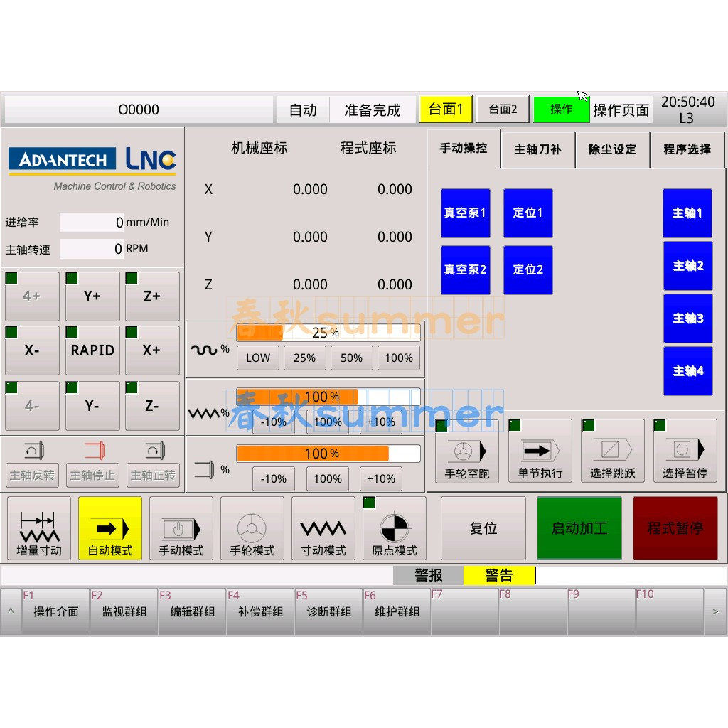The height and width of the screenshot is (728, 728).
Task: Select 台面1 table button
Action: 446,109
